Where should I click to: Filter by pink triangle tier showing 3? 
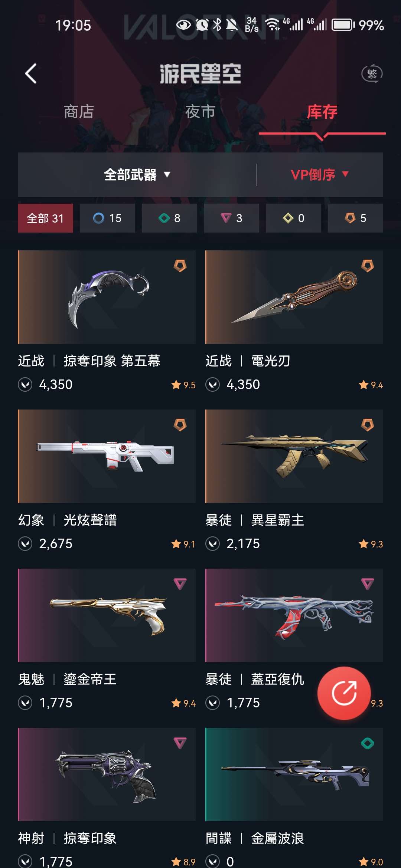(231, 218)
